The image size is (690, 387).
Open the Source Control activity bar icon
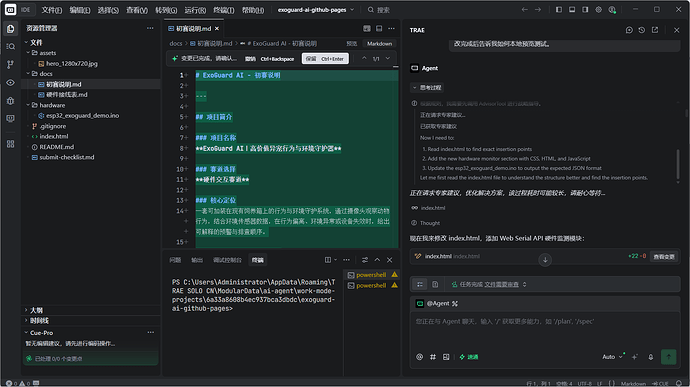coord(11,65)
